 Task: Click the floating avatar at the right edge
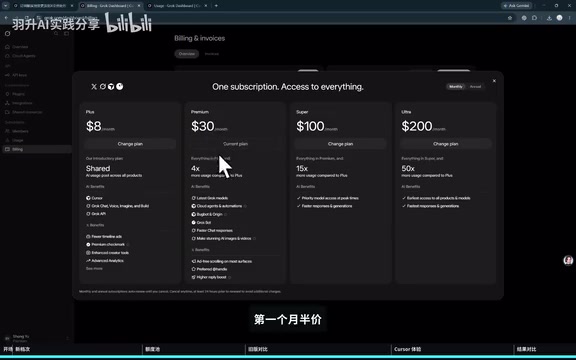(568, 260)
